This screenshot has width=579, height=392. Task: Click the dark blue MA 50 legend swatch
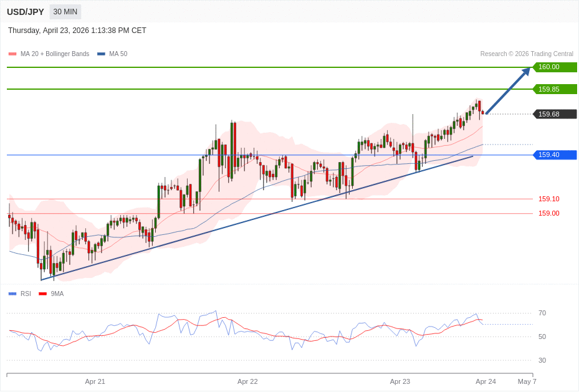pyautogui.click(x=101, y=54)
